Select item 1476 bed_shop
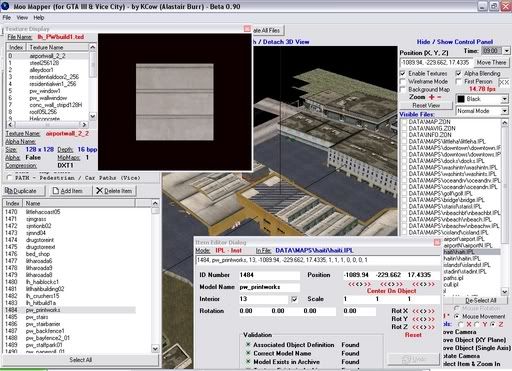The image size is (512, 371). pyautogui.click(x=69, y=254)
